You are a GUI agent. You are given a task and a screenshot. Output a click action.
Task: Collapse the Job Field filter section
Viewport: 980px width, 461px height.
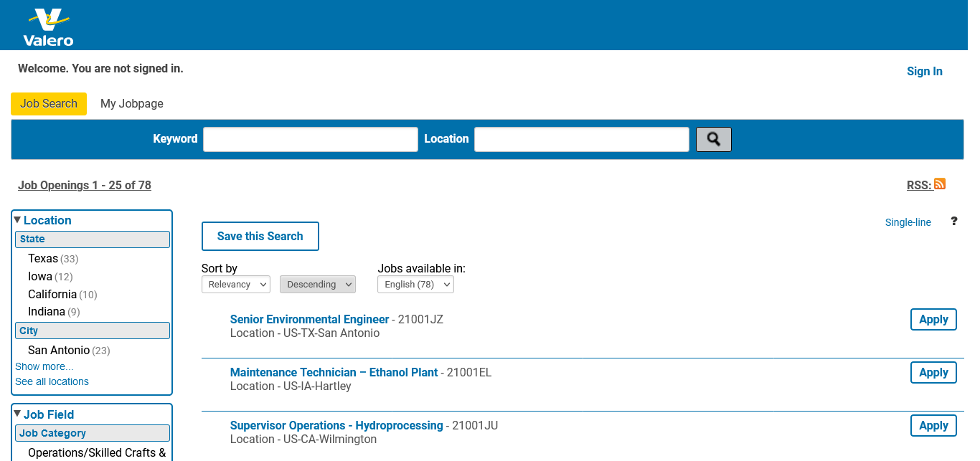(18, 414)
